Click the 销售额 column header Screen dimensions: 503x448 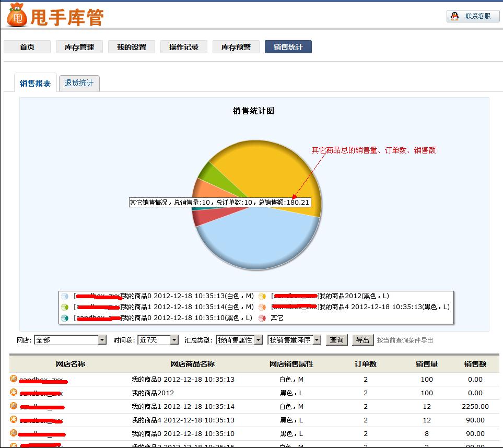coord(475,363)
